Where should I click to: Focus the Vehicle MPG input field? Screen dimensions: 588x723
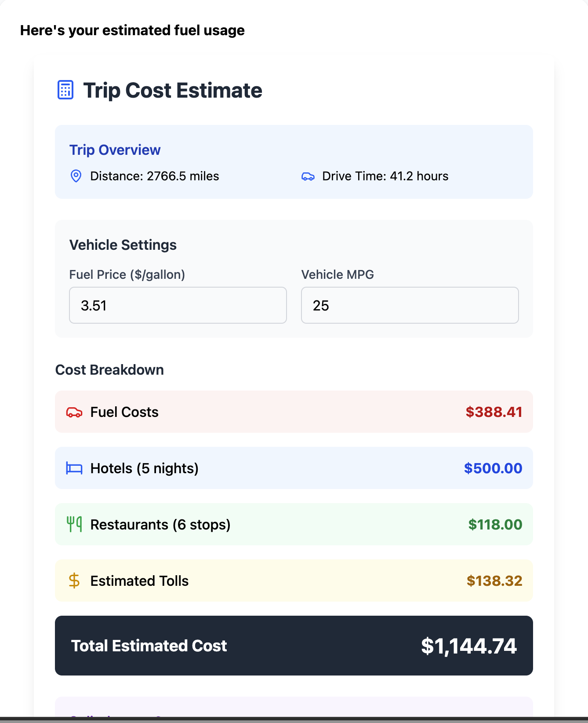(x=410, y=305)
